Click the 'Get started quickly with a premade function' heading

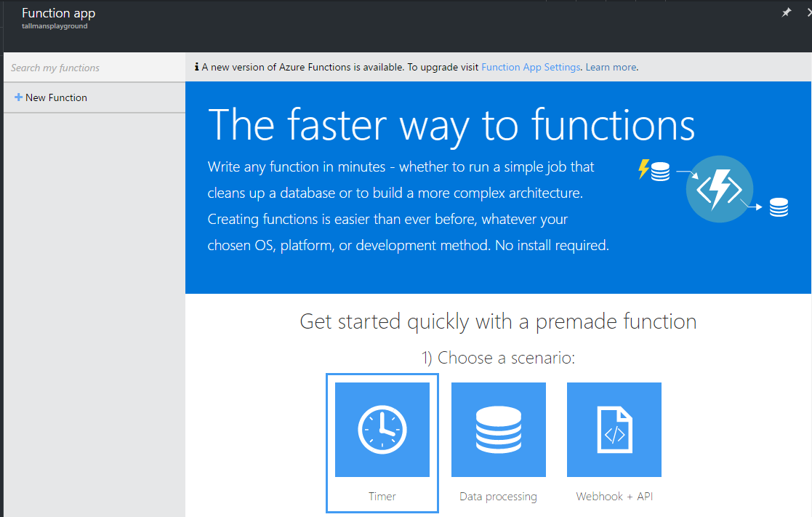(x=498, y=321)
